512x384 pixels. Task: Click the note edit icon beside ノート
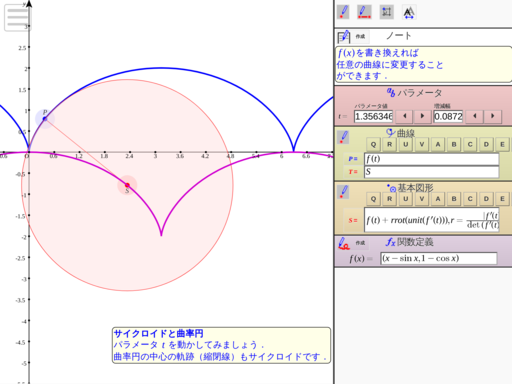(x=344, y=36)
